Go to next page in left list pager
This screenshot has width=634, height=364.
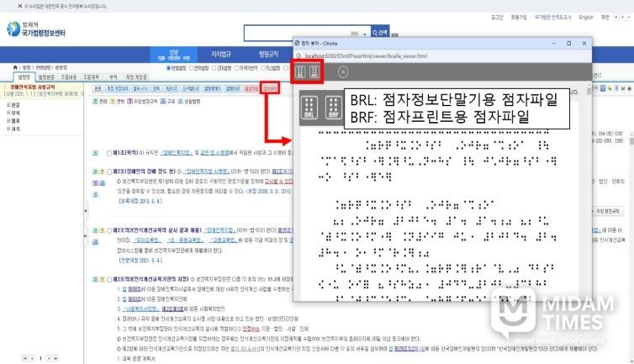coord(49,358)
